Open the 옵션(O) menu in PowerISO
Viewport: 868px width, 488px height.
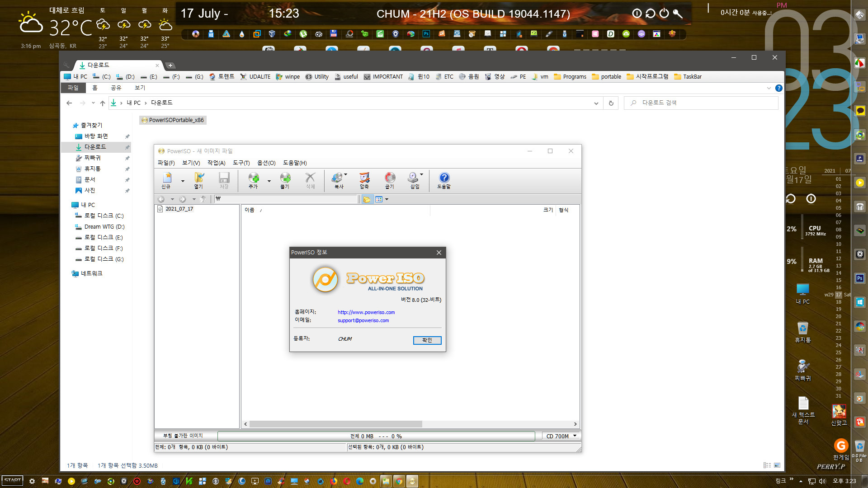[x=266, y=163]
